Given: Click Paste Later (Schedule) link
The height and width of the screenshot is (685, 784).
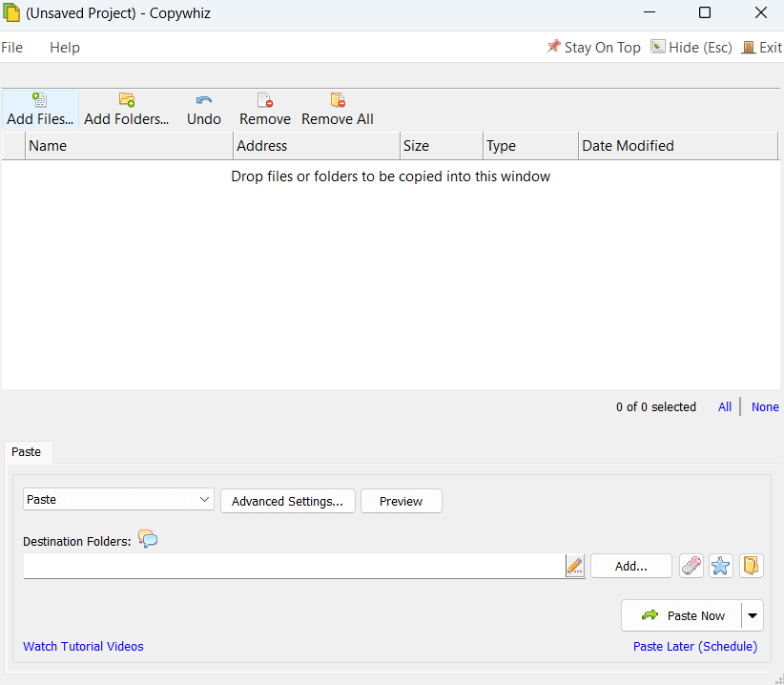Looking at the screenshot, I should (694, 647).
